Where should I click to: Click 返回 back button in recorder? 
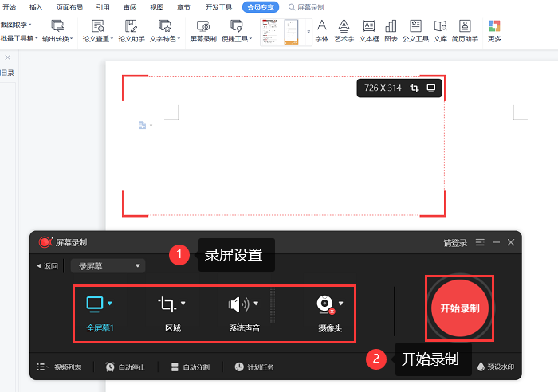pos(47,266)
